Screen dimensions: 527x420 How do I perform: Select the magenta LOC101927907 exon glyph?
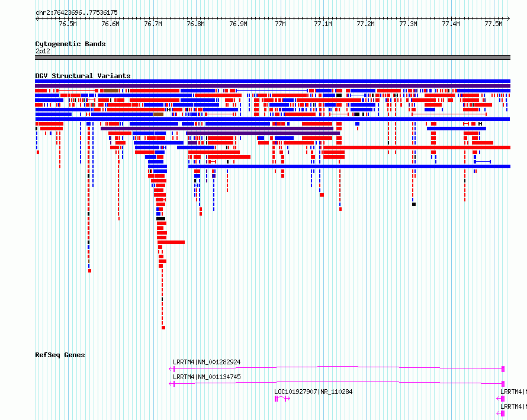pos(282,399)
